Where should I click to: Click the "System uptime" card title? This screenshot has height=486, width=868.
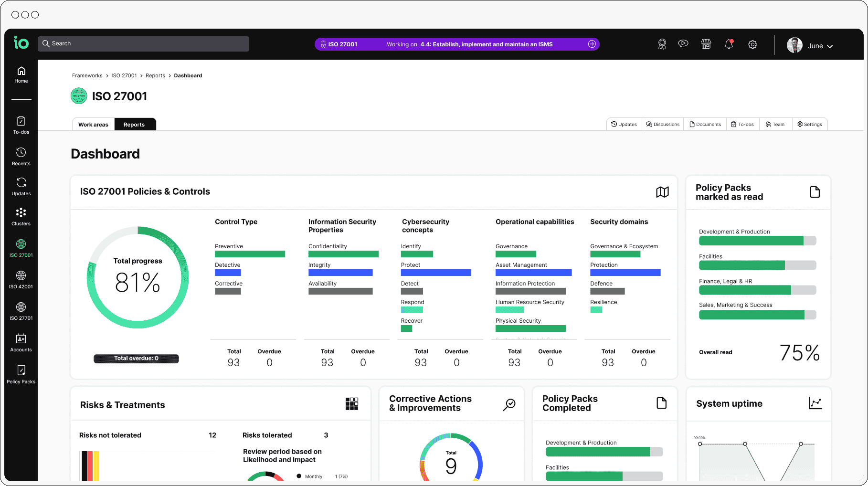[x=729, y=403]
